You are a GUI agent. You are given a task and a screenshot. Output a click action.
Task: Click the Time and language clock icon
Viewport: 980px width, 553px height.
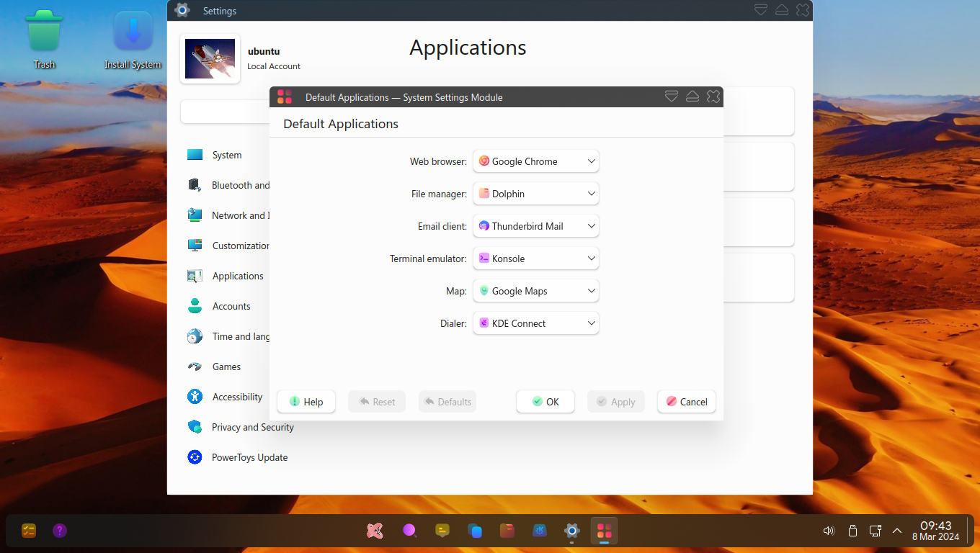click(x=195, y=336)
